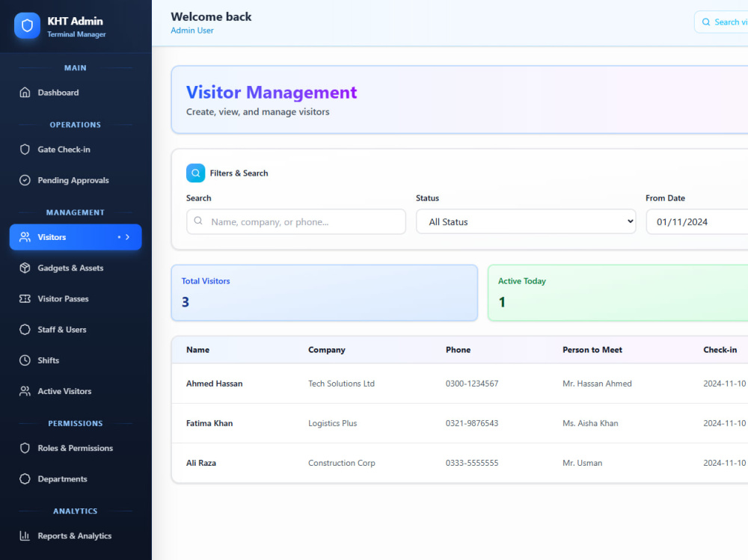Click the Visitor Passes ticket icon
This screenshot has height=560, width=748.
tap(25, 298)
